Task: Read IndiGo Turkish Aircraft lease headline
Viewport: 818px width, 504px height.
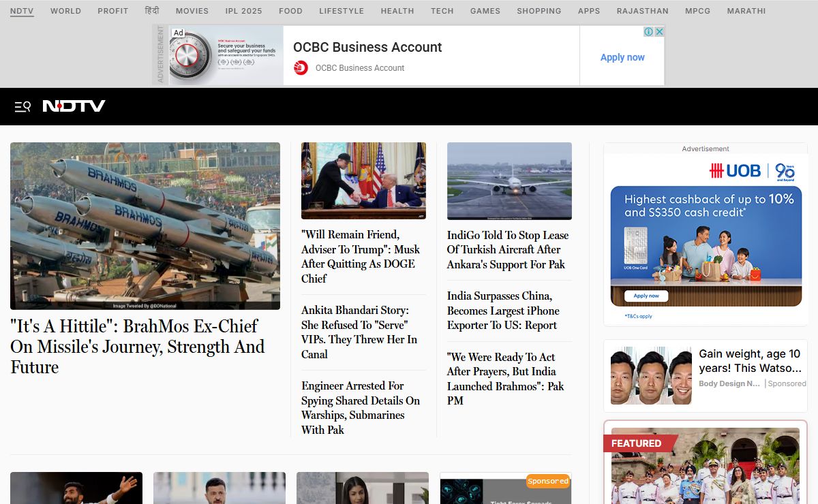Action: pyautogui.click(x=508, y=249)
